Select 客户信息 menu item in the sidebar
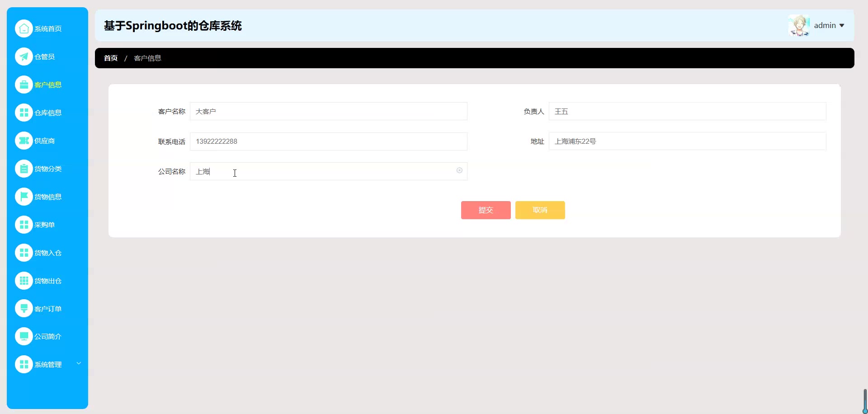 tap(48, 85)
